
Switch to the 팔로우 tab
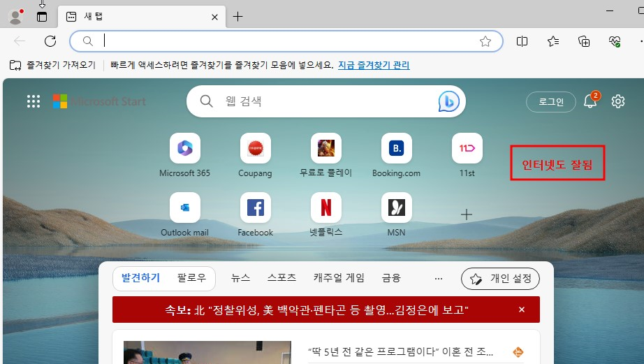(x=191, y=278)
